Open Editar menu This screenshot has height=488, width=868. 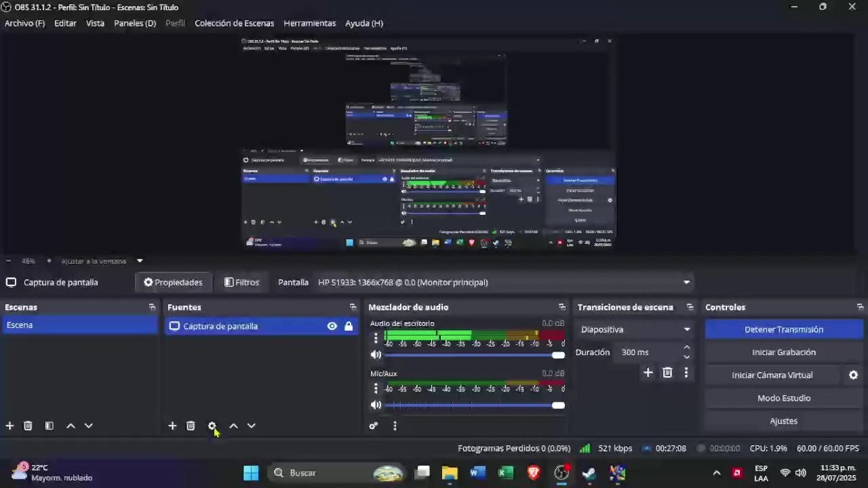65,23
